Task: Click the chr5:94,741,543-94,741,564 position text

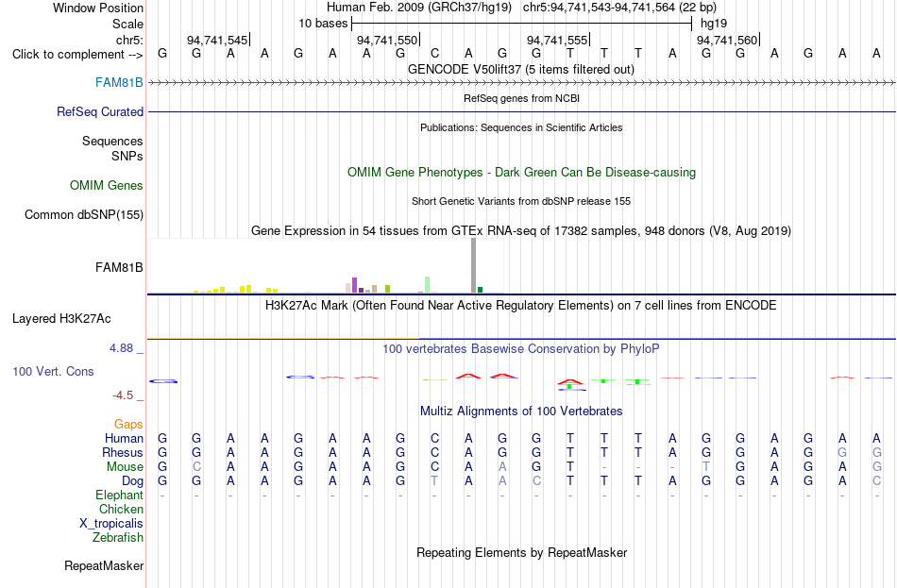Action: [619, 8]
